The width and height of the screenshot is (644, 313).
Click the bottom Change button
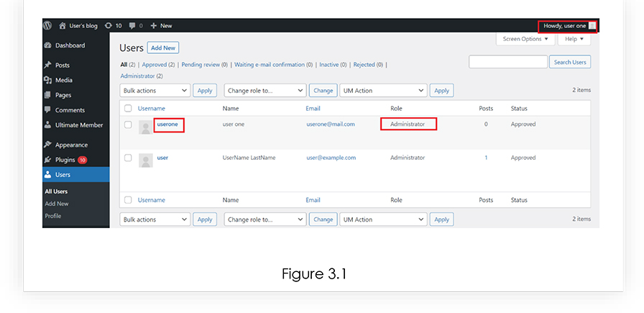(x=323, y=219)
